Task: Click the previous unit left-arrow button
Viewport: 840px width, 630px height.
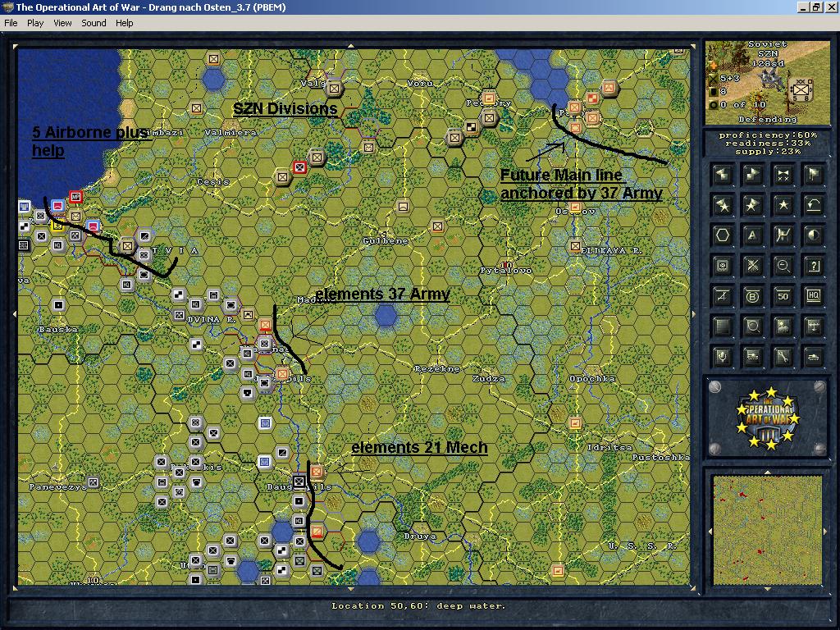Action: click(x=723, y=175)
